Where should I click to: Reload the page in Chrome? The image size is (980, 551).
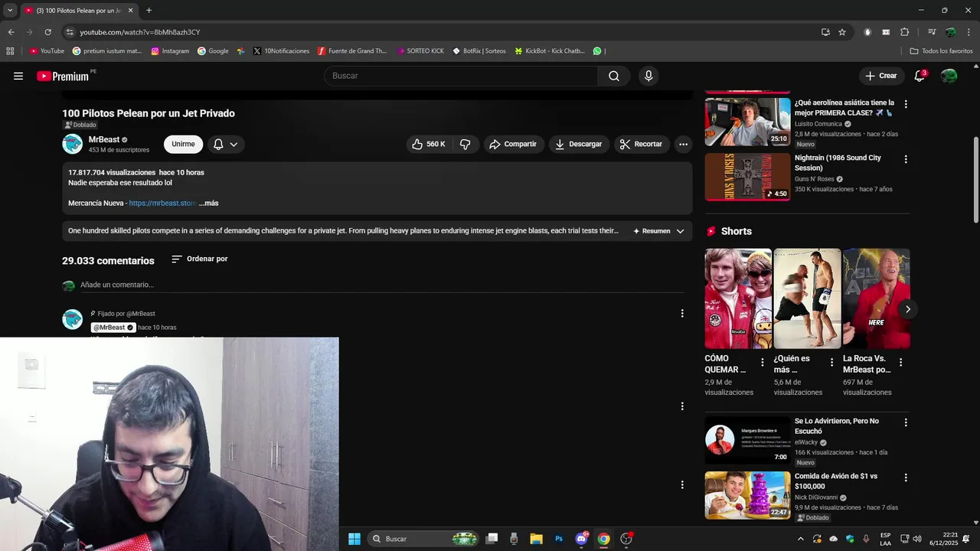point(47,32)
